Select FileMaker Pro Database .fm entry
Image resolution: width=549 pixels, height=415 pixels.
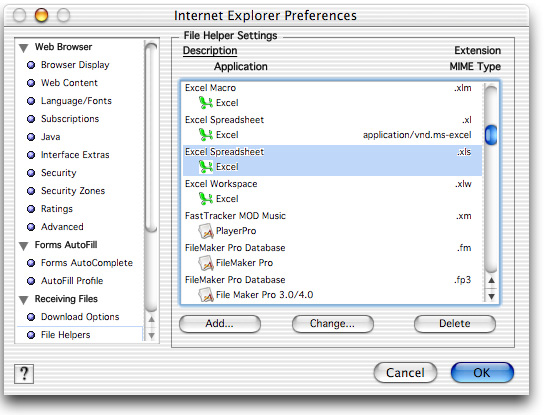click(x=332, y=256)
